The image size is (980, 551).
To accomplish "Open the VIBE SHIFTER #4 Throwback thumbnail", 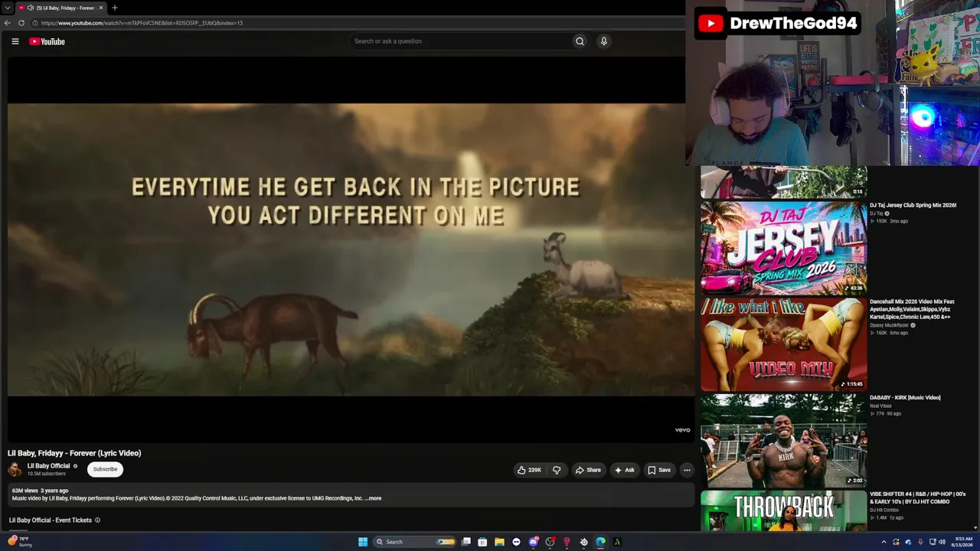I will click(x=783, y=511).
